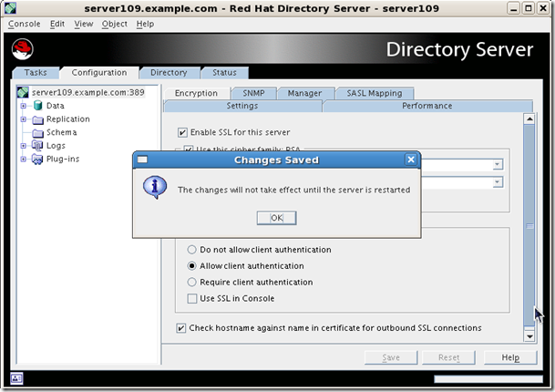Click the Save button
The width and height of the screenshot is (555, 392).
[391, 357]
